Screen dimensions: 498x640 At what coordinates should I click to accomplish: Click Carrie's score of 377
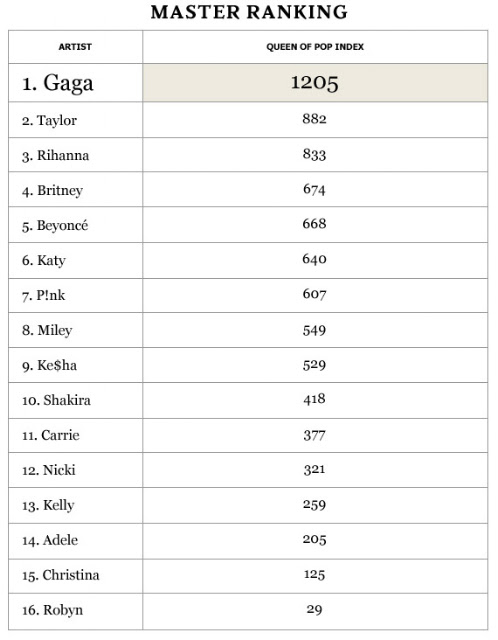click(x=314, y=435)
